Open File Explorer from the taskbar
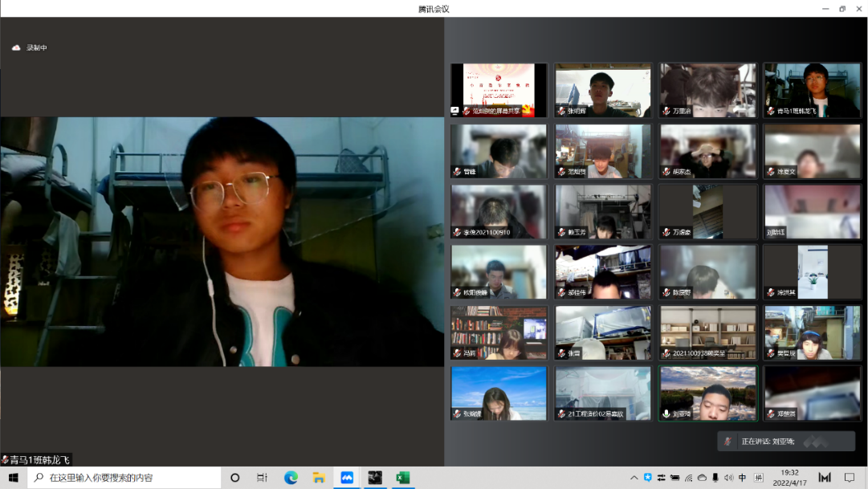The height and width of the screenshot is (489, 868). pyautogui.click(x=318, y=478)
